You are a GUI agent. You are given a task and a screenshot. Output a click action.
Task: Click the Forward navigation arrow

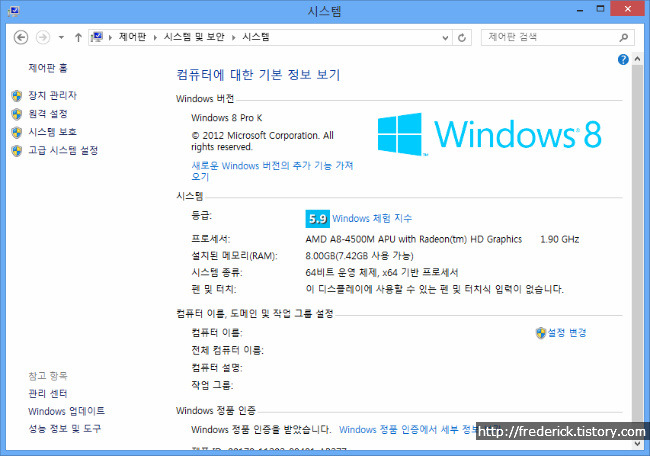tap(43, 37)
